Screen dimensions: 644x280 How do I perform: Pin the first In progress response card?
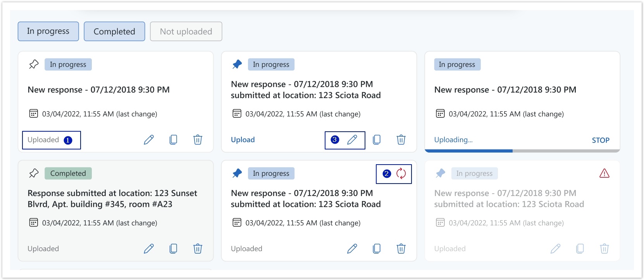[34, 64]
